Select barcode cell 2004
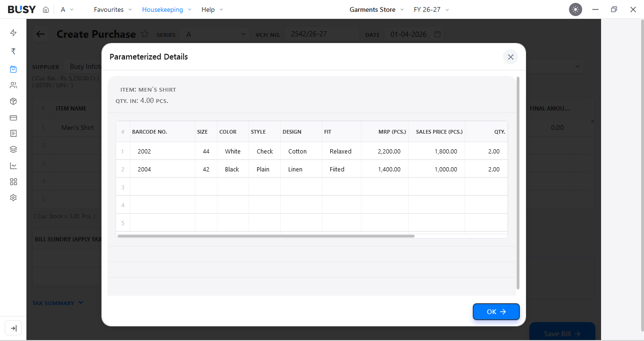 pyautogui.click(x=162, y=170)
